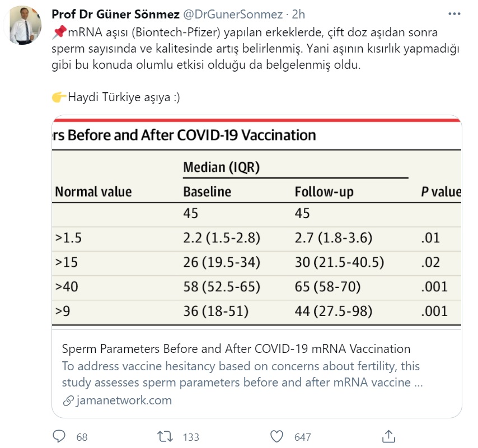Click the jamanetwork.com domain link

tap(124, 400)
